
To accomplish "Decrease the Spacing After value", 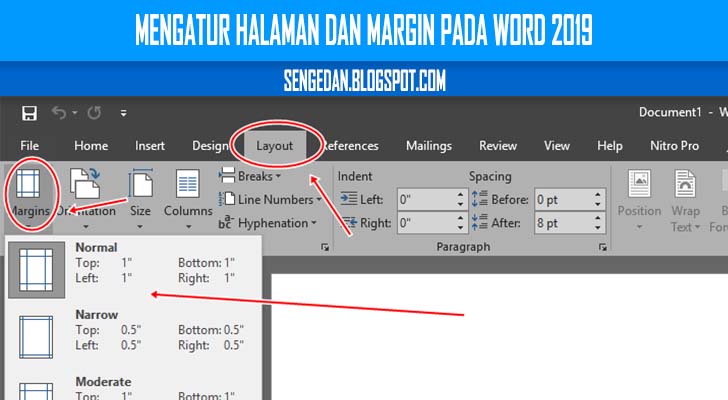I will click(598, 228).
